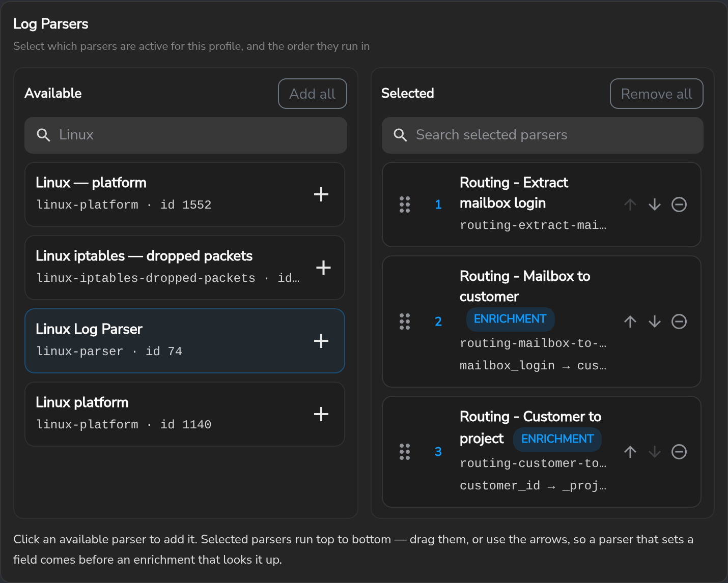This screenshot has height=583, width=728.
Task: Click the Linux platform card title
Action: coord(82,402)
